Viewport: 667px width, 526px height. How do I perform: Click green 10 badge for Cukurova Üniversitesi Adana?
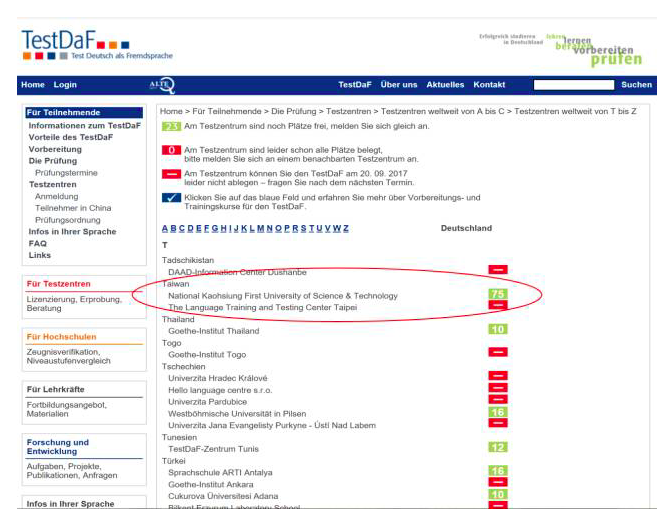pyautogui.click(x=498, y=495)
